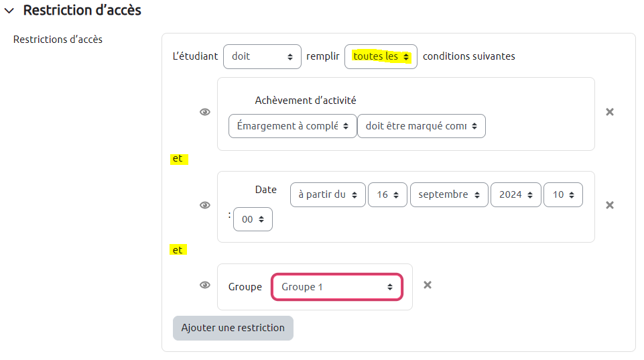Open the 'à partir du' date direction dropdown

pos(328,195)
